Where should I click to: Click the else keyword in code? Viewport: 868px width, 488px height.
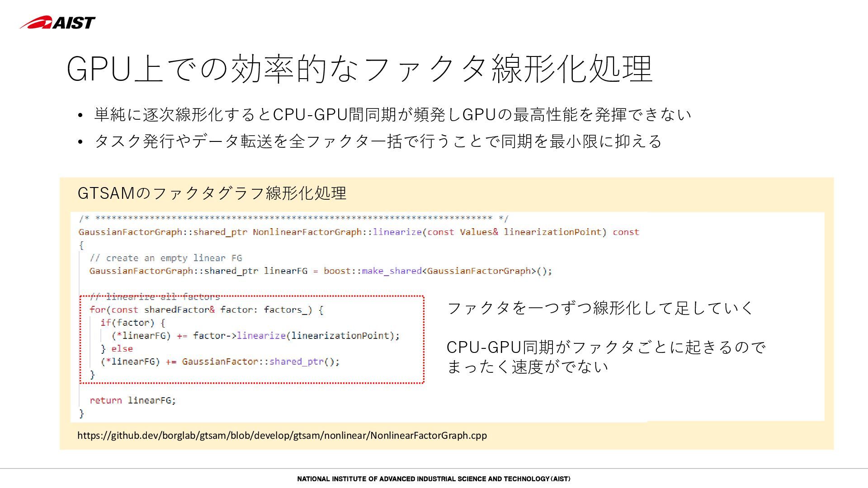click(122, 349)
